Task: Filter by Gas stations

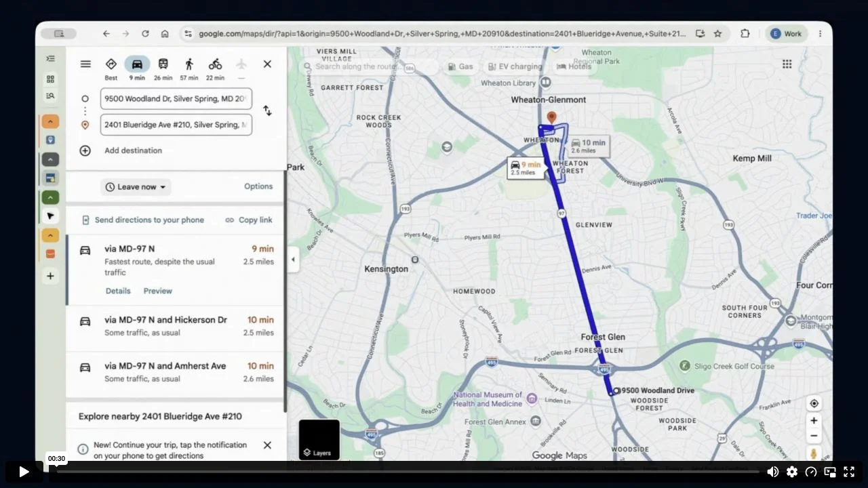Action: pos(460,66)
